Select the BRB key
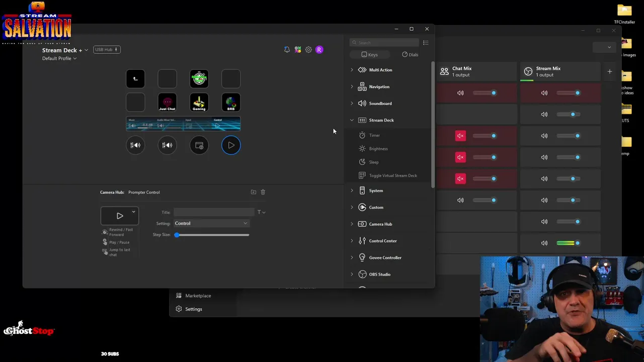Screen dimensions: 644x362 coord(231,103)
